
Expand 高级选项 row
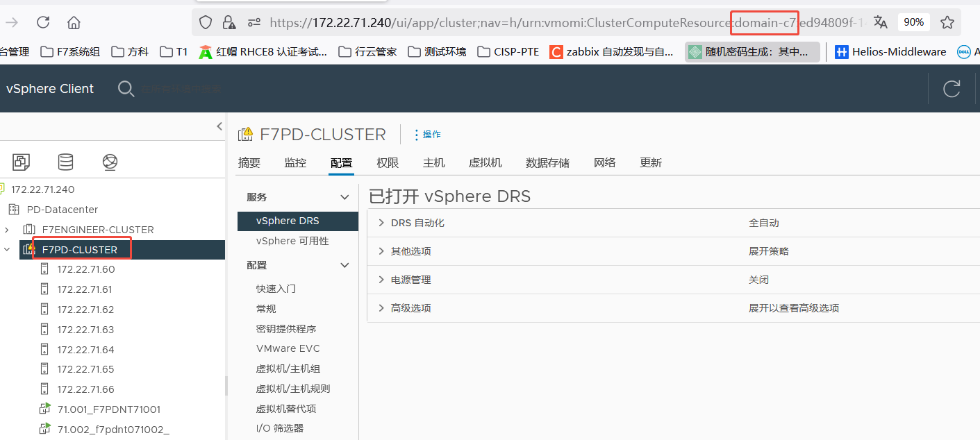[381, 308]
